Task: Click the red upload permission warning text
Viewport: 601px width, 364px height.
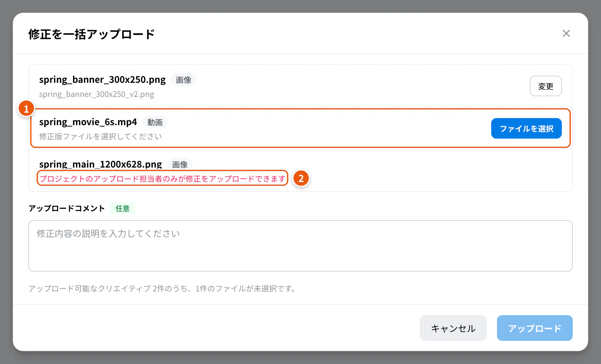Action: pos(162,178)
